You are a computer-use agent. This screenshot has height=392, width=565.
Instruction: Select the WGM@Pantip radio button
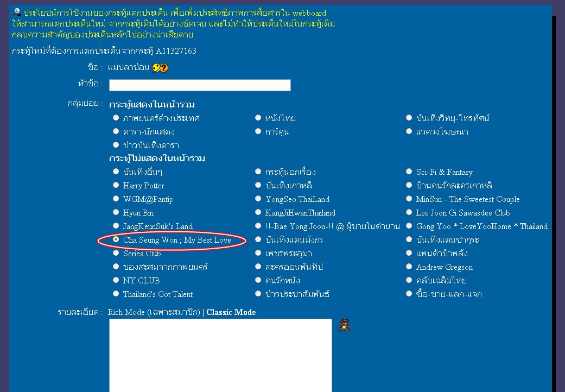116,199
